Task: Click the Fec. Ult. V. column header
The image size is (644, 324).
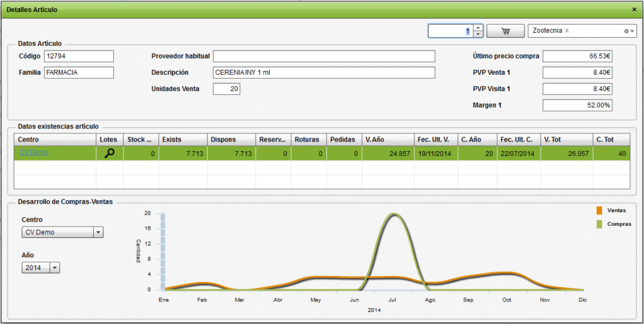Action: (435, 139)
